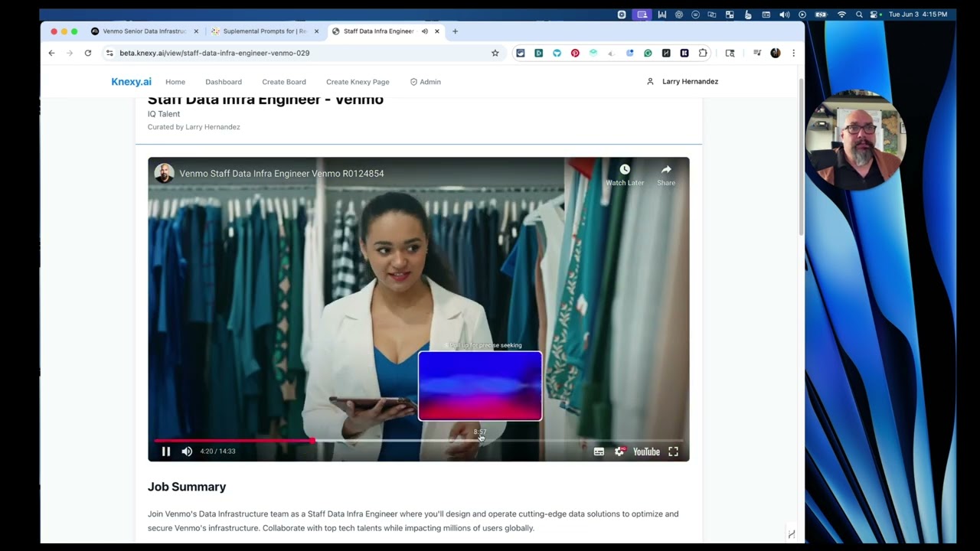Go back in browser history
The image size is (980, 551).
[x=51, y=53]
